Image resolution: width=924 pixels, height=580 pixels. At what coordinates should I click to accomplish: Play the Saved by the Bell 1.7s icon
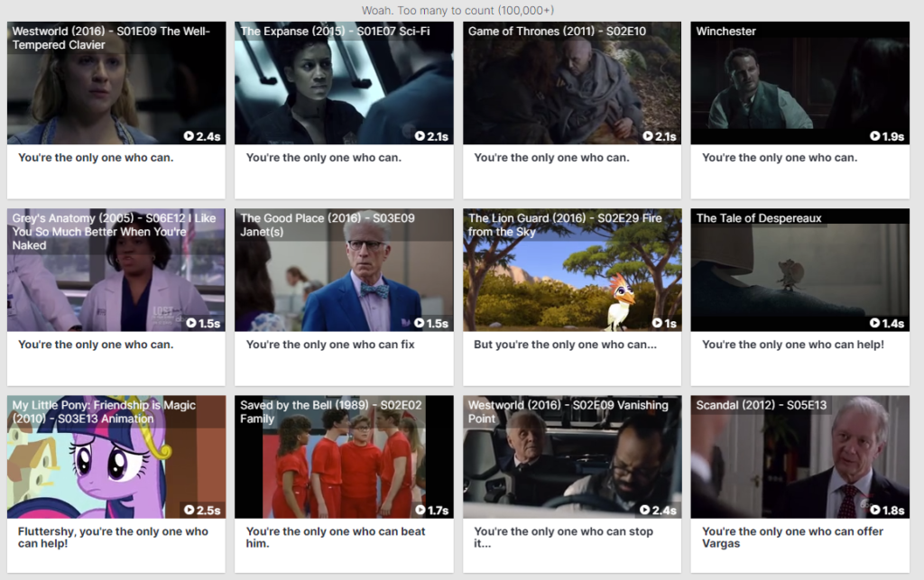pos(420,510)
